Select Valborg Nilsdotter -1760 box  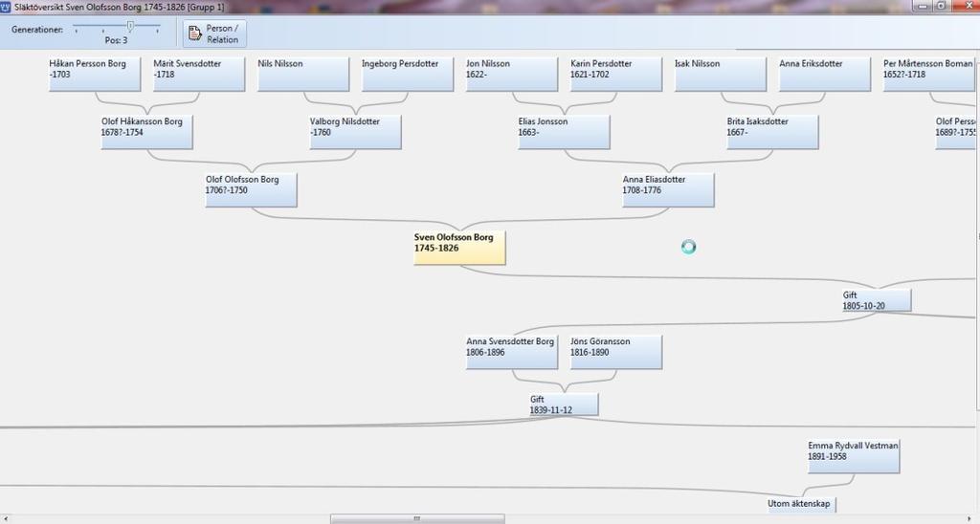356,132
